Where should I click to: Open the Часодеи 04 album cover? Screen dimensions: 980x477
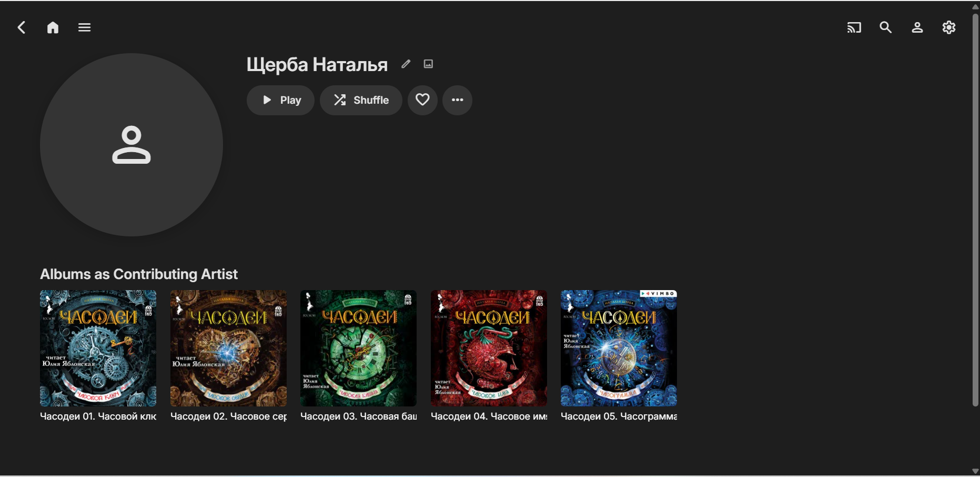(489, 348)
